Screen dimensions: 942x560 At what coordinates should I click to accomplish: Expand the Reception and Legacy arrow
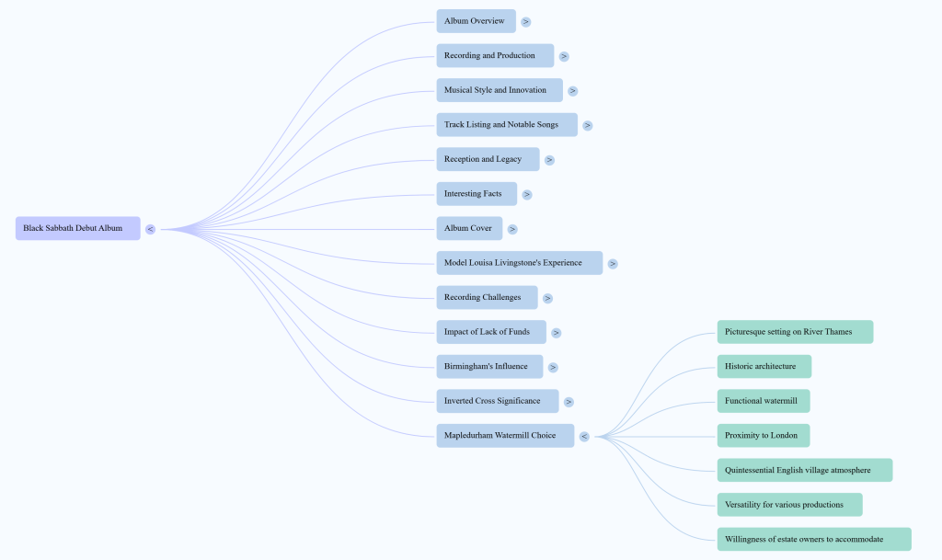(x=549, y=160)
